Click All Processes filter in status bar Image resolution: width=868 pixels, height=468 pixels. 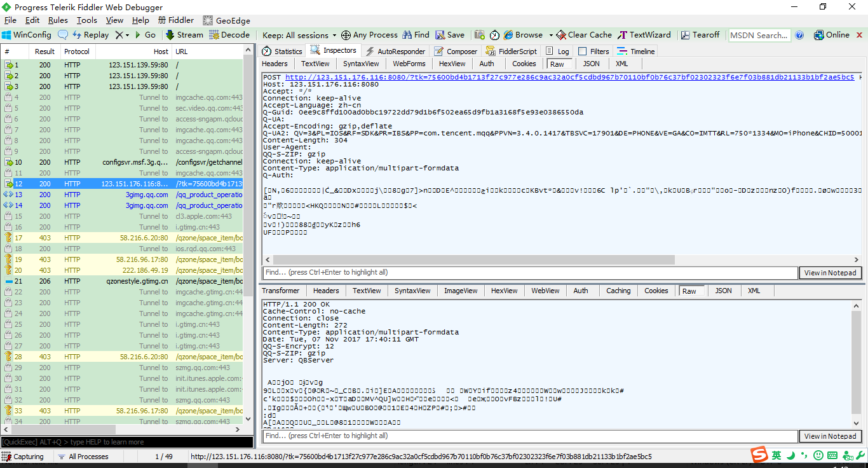tap(83, 457)
